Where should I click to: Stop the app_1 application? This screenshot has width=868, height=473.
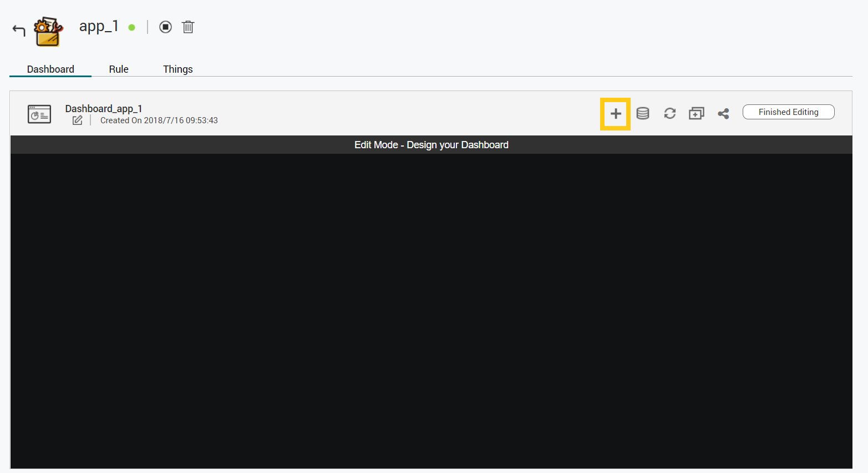point(165,27)
